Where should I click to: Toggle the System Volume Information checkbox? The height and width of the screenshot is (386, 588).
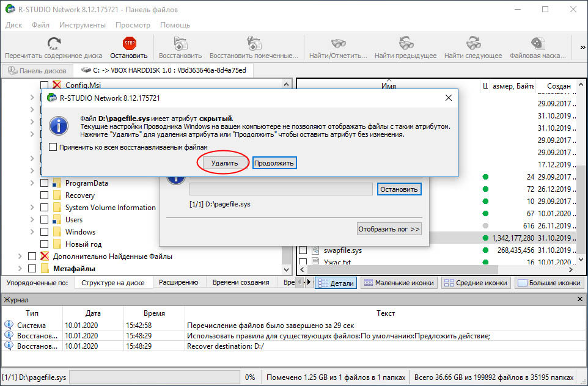(x=44, y=208)
